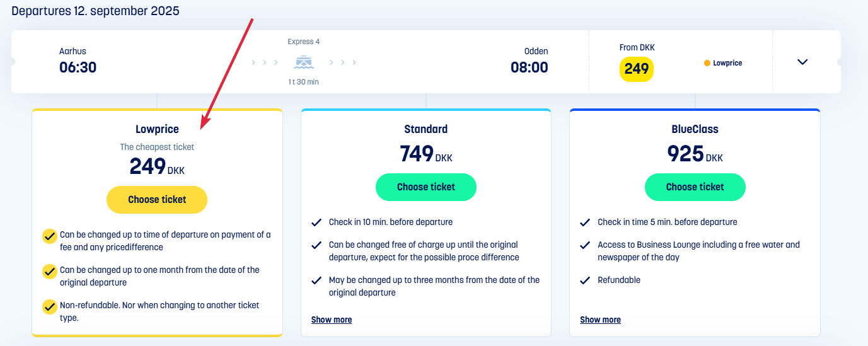Select the BlueClass ticket card heading
This screenshot has height=346, width=868.
click(695, 129)
